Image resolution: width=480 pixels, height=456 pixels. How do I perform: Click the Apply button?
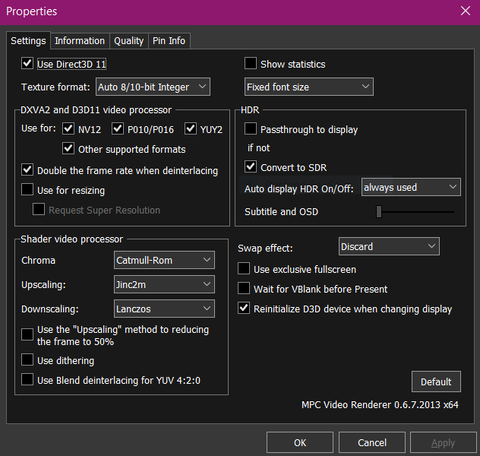point(443,443)
